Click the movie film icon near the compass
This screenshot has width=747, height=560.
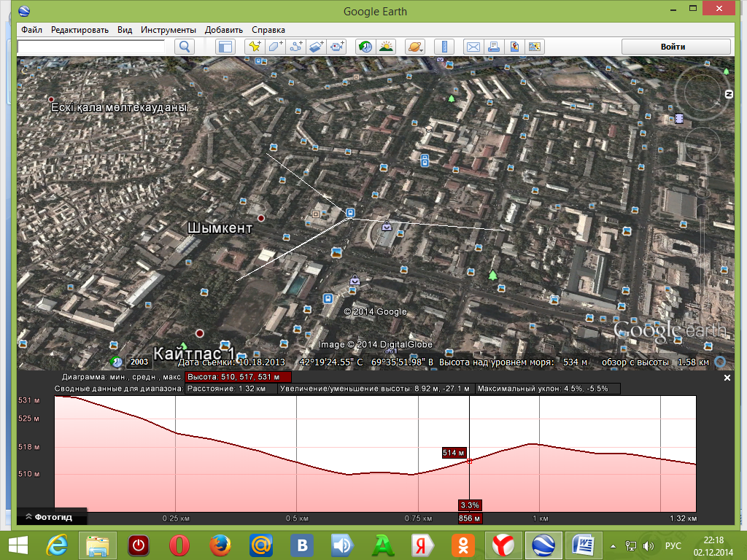click(679, 118)
